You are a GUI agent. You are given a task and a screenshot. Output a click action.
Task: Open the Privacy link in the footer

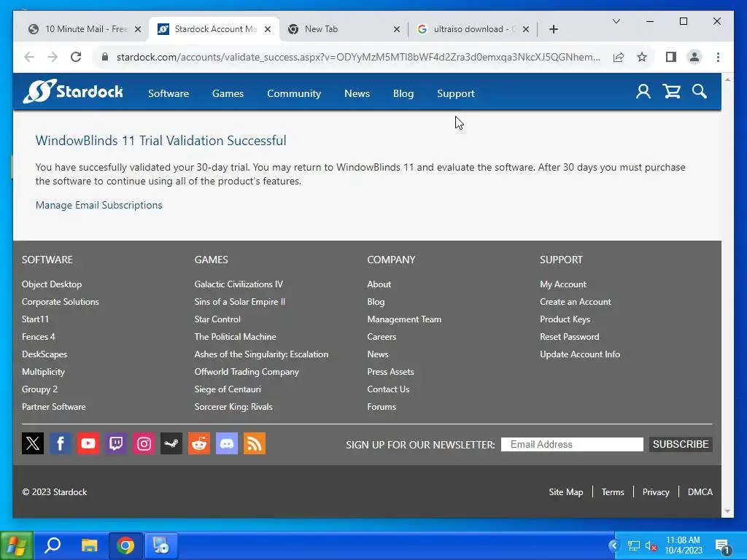click(656, 492)
